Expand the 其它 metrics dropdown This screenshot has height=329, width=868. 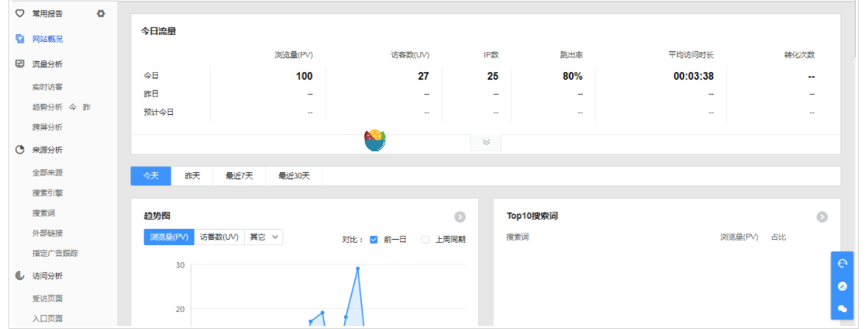click(x=263, y=237)
